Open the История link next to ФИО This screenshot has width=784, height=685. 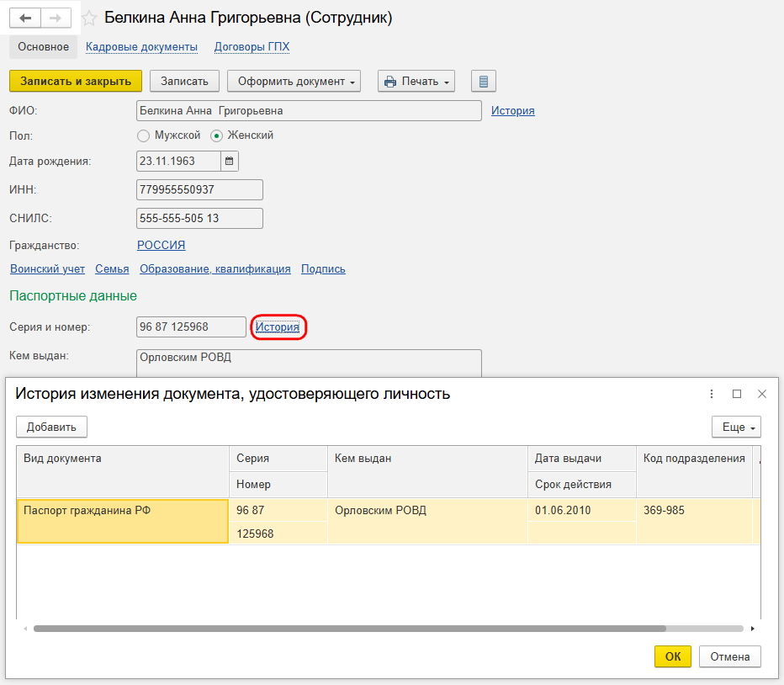[512, 110]
